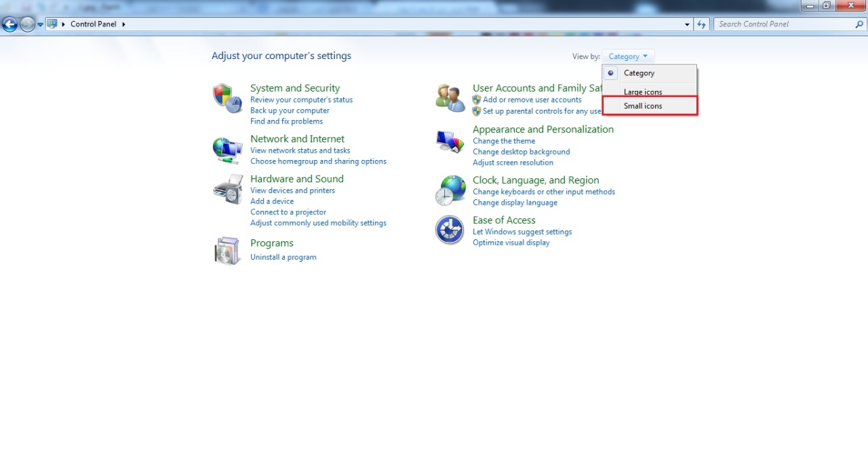Open Review your computer's status
The height and width of the screenshot is (461, 868).
coord(301,100)
